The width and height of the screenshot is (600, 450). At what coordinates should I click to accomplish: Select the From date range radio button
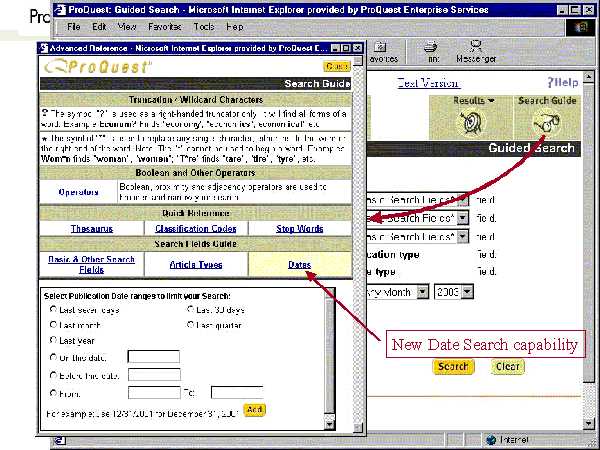tap(53, 393)
